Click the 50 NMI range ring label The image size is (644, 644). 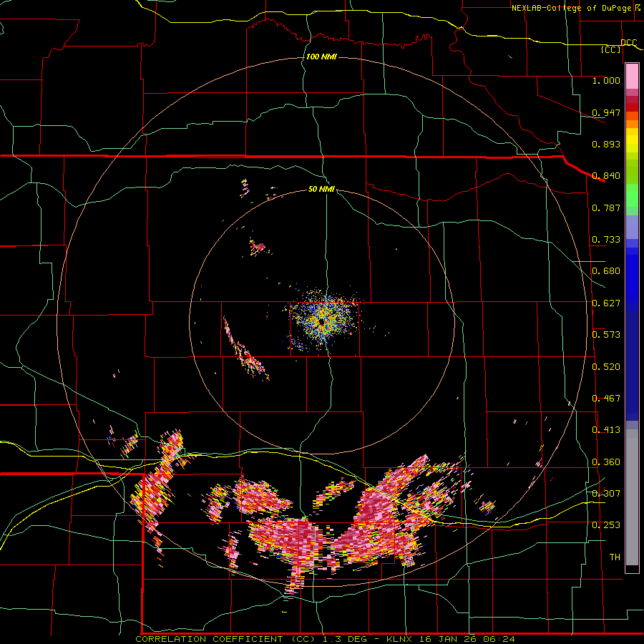[x=321, y=189]
